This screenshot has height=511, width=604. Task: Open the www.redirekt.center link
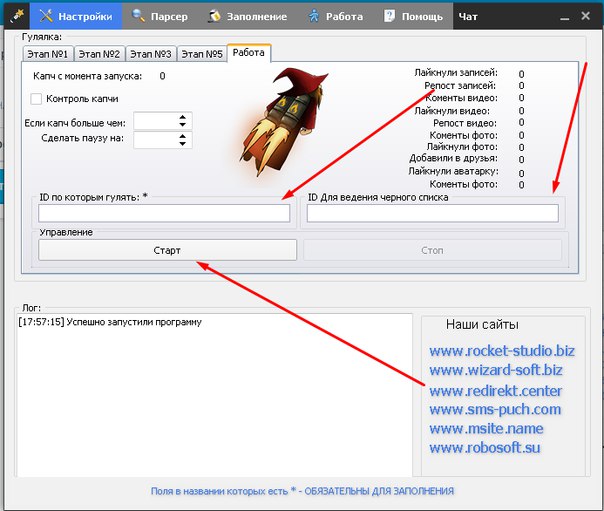pyautogui.click(x=496, y=391)
